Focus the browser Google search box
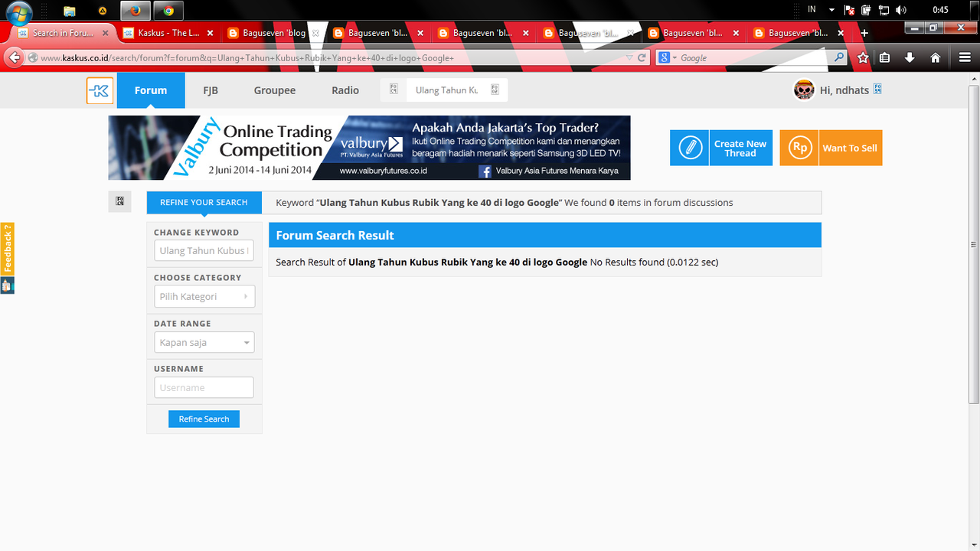Viewport: 980px width, 551px height. (x=754, y=57)
